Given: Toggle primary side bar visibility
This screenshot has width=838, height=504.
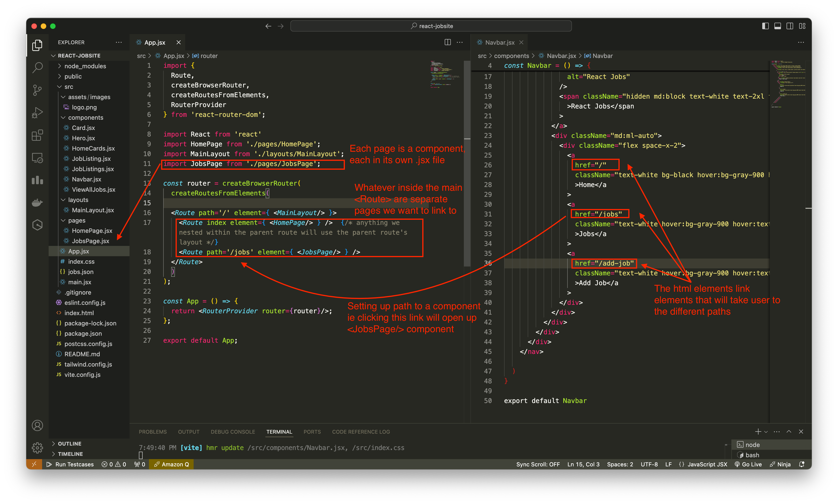Looking at the screenshot, I should coord(765,26).
